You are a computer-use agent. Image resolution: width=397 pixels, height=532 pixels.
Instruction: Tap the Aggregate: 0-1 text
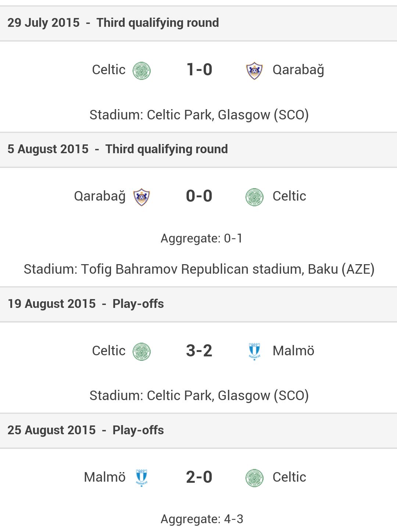pyautogui.click(x=201, y=238)
